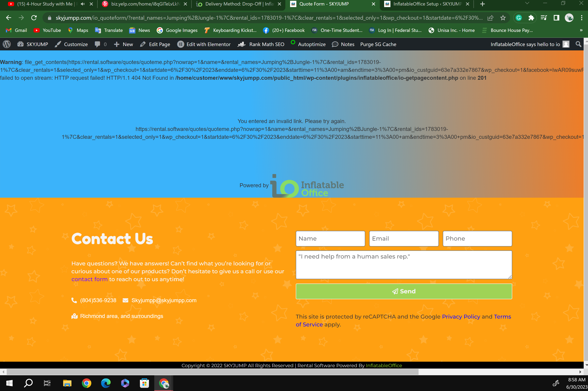This screenshot has height=391, width=588.
Task: Bookmark this page with star icon
Action: click(503, 18)
